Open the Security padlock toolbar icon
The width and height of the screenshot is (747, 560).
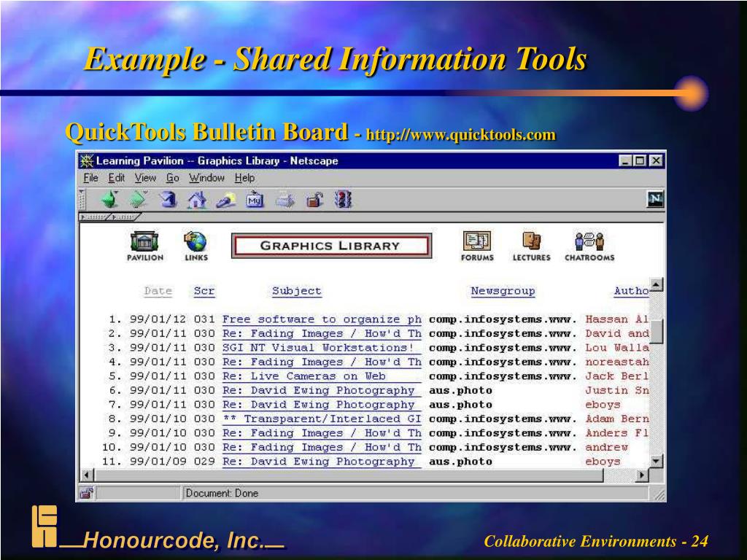click(314, 200)
